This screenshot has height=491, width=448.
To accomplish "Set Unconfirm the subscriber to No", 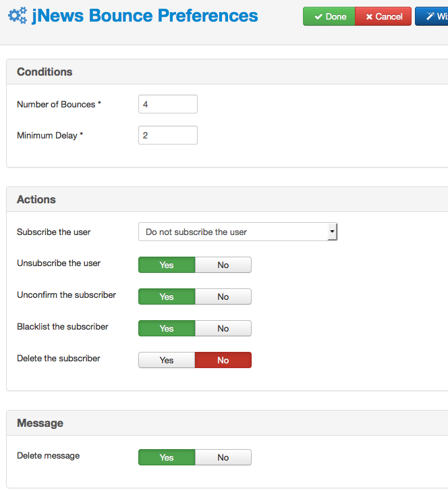I will pos(223,296).
